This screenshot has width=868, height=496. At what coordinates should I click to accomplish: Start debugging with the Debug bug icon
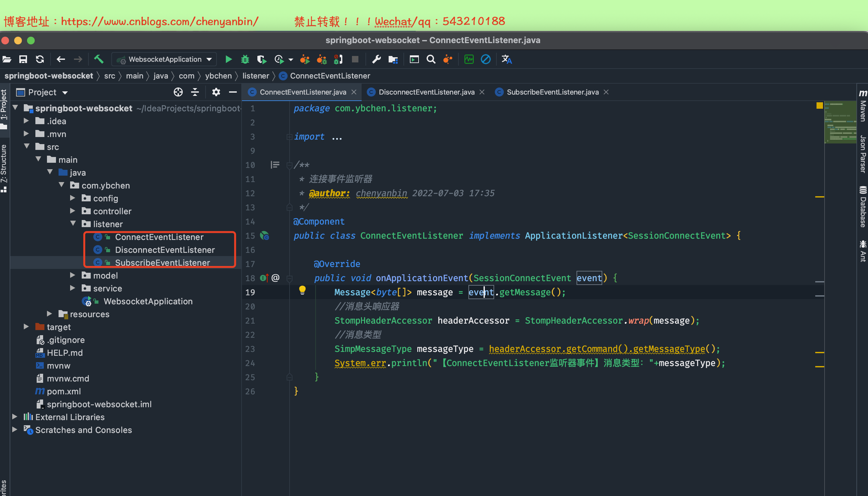pos(245,59)
